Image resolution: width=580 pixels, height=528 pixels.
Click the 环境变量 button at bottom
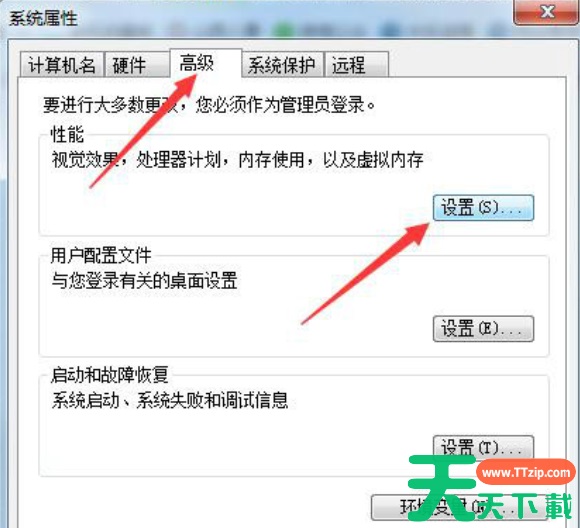point(459,507)
